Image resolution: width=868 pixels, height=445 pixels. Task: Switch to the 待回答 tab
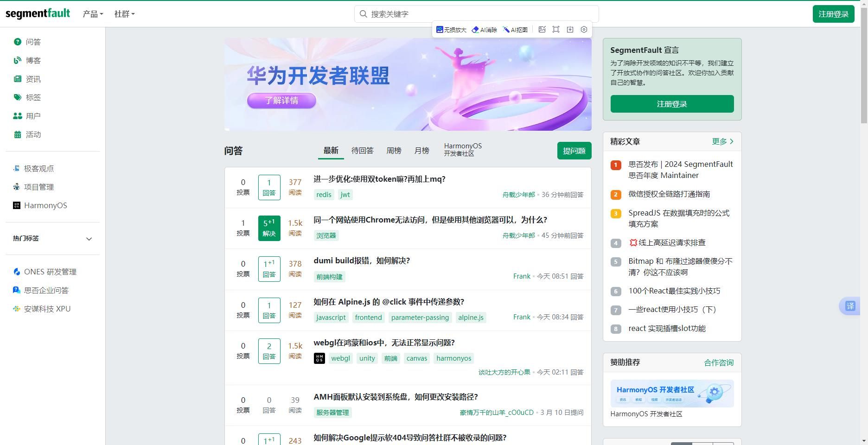pyautogui.click(x=362, y=151)
